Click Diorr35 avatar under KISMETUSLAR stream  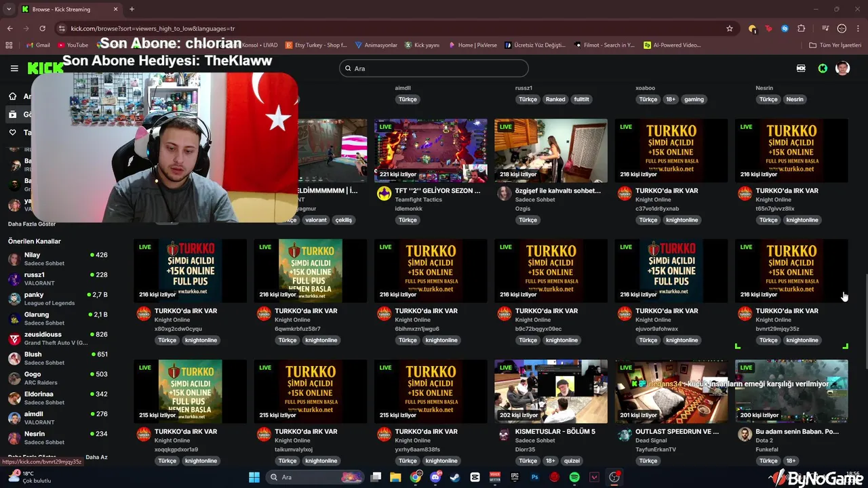504,434
